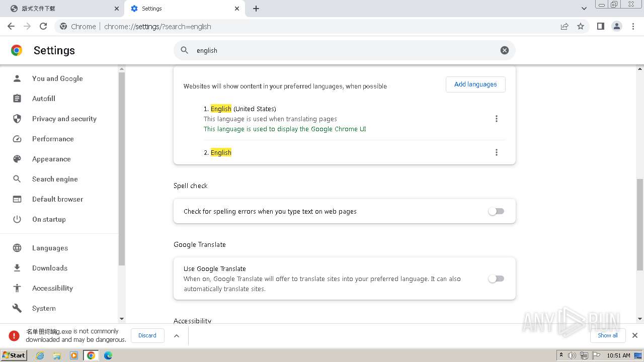
Task: Open more actions for English (United States)
Action: 496,119
